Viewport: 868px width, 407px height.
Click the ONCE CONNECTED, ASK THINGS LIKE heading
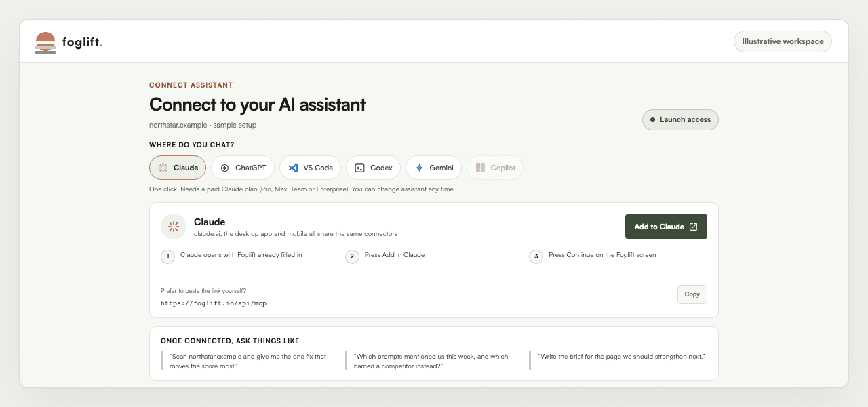230,341
